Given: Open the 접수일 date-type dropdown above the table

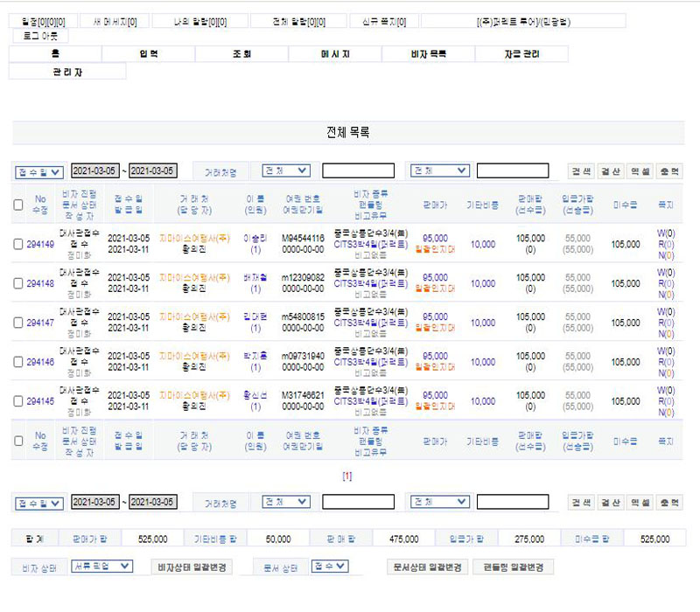Looking at the screenshot, I should click(39, 170).
